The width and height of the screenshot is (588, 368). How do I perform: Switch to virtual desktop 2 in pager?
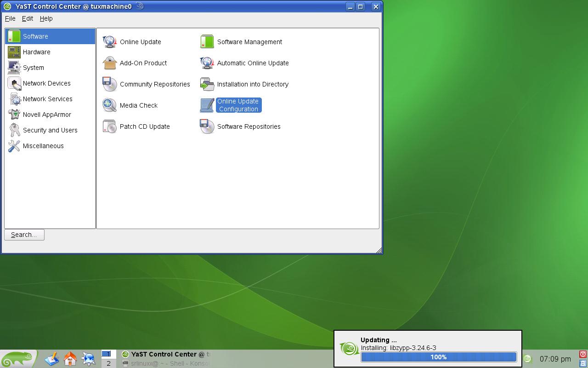(108, 363)
